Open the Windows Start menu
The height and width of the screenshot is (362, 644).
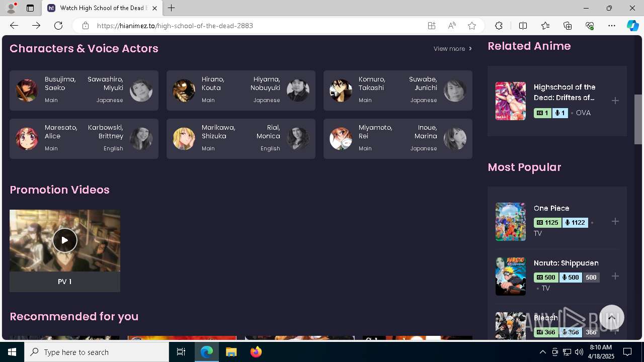point(12,352)
